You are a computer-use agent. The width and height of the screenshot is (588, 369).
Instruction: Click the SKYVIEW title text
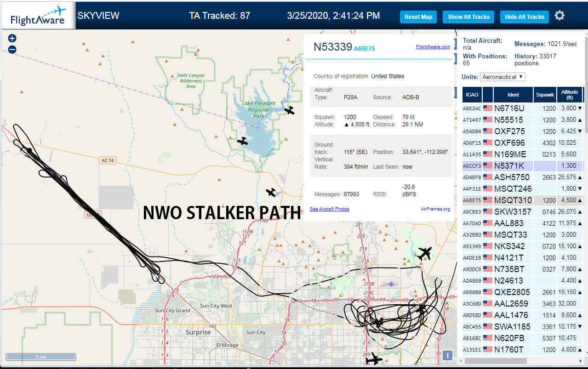point(98,16)
